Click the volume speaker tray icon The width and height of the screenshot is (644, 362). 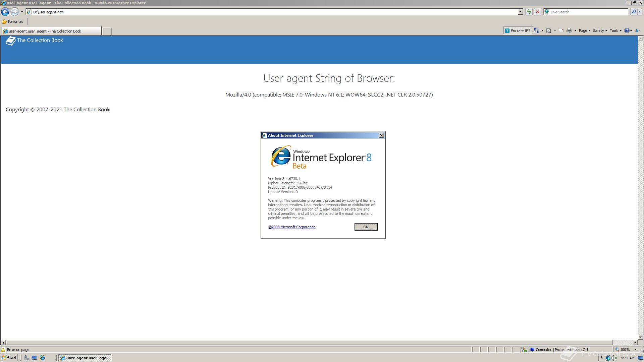coord(614,358)
